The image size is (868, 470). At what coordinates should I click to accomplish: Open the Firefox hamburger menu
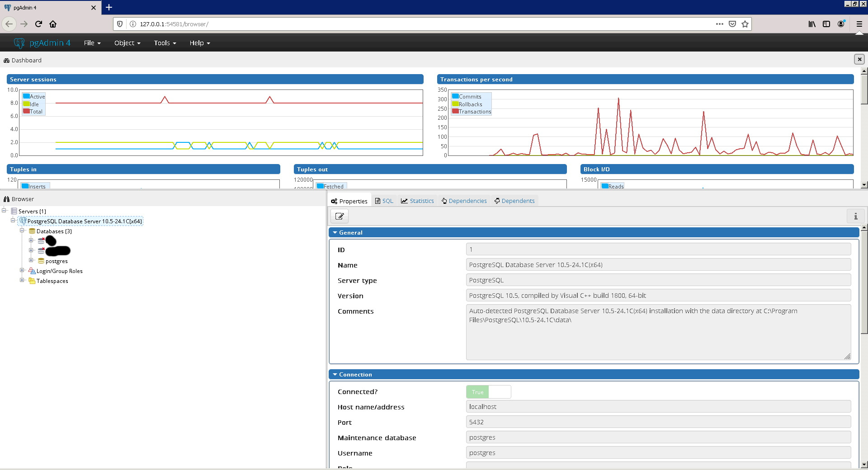859,24
